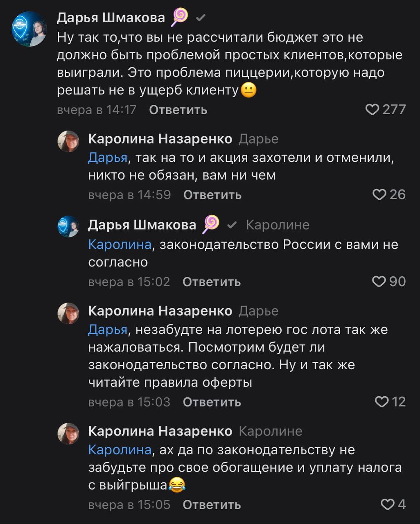This screenshot has height=524, width=420.
Task: Click the blue Дарья mention in 14:59 reply
Action: (x=108, y=158)
